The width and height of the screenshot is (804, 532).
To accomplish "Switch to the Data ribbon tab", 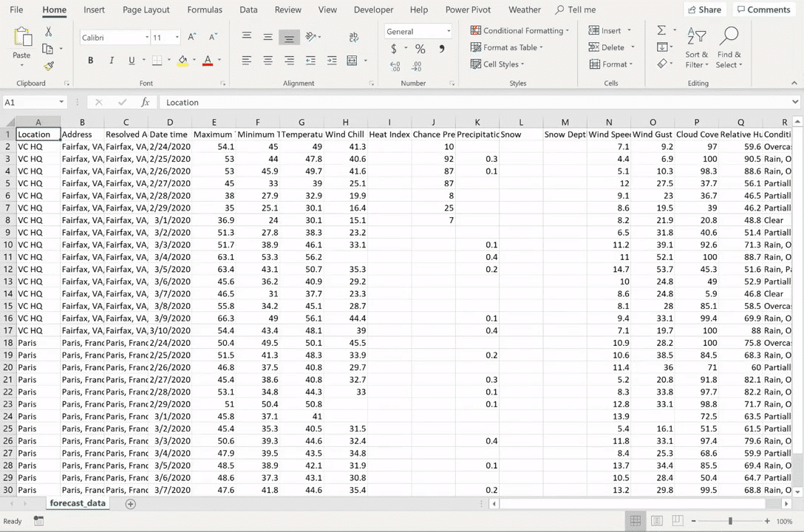I will [x=248, y=10].
